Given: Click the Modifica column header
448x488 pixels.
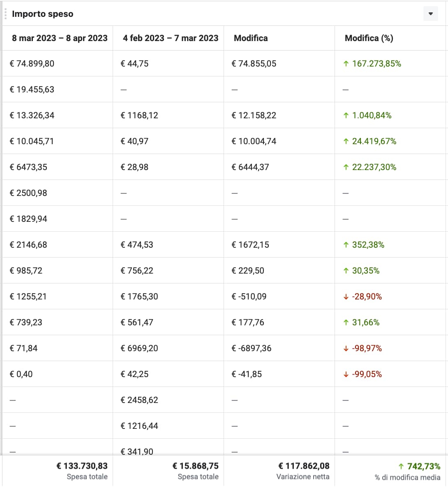Looking at the screenshot, I should (x=251, y=38).
